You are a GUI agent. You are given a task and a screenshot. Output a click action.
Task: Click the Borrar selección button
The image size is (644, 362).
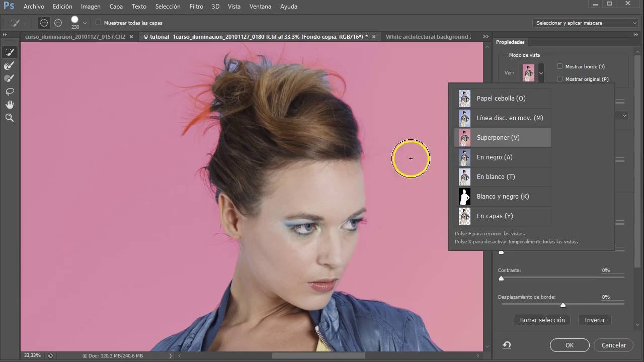(x=542, y=320)
